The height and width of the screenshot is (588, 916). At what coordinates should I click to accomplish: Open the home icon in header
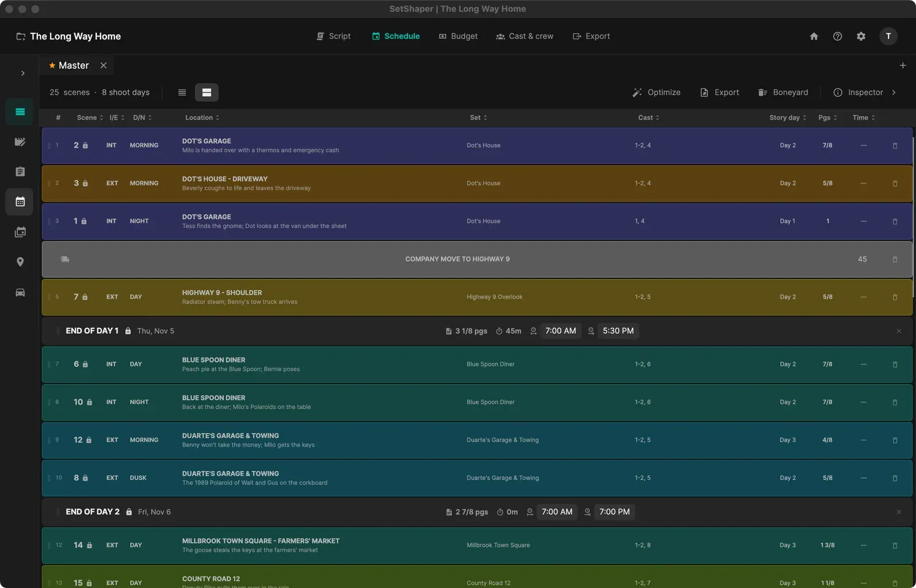coord(814,36)
